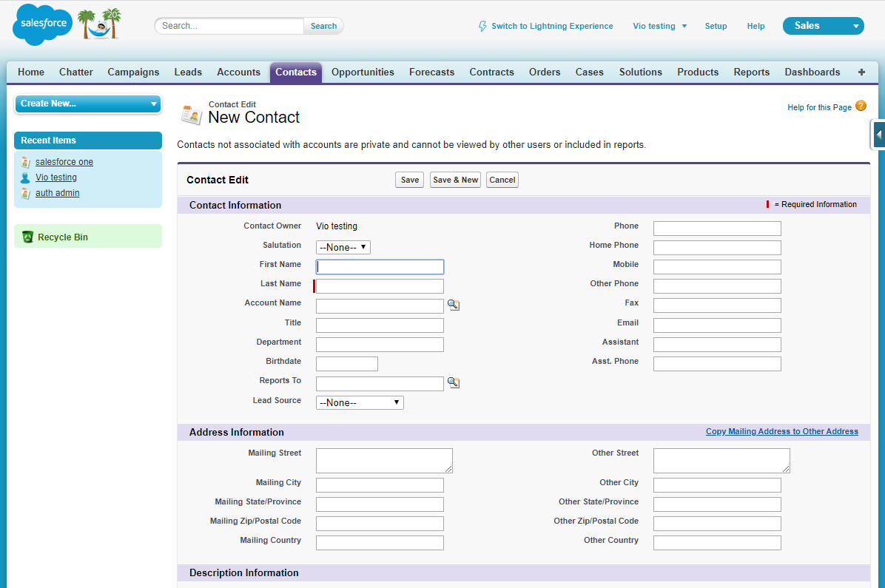
Task: Click the Email input field
Action: click(717, 325)
